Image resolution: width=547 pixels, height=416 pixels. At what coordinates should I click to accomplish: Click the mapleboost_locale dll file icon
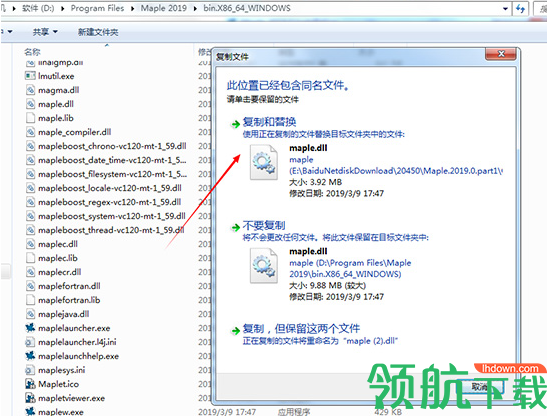click(30, 188)
